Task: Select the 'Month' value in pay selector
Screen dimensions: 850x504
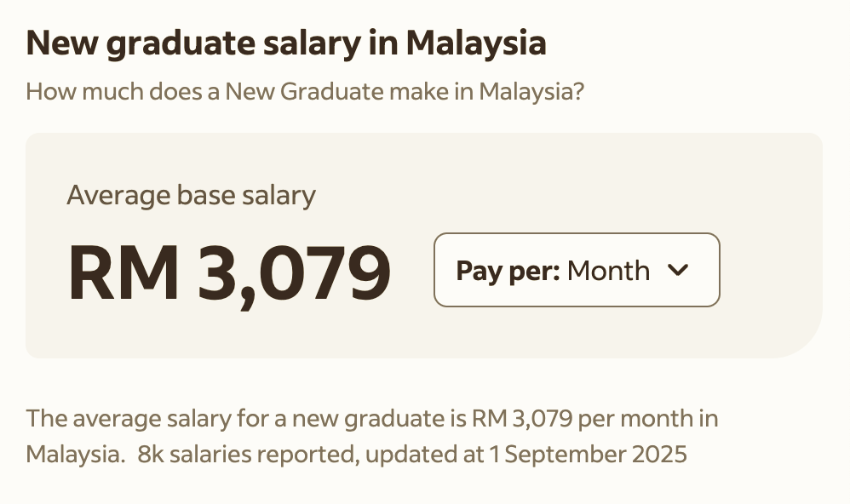Action: pyautogui.click(x=608, y=271)
